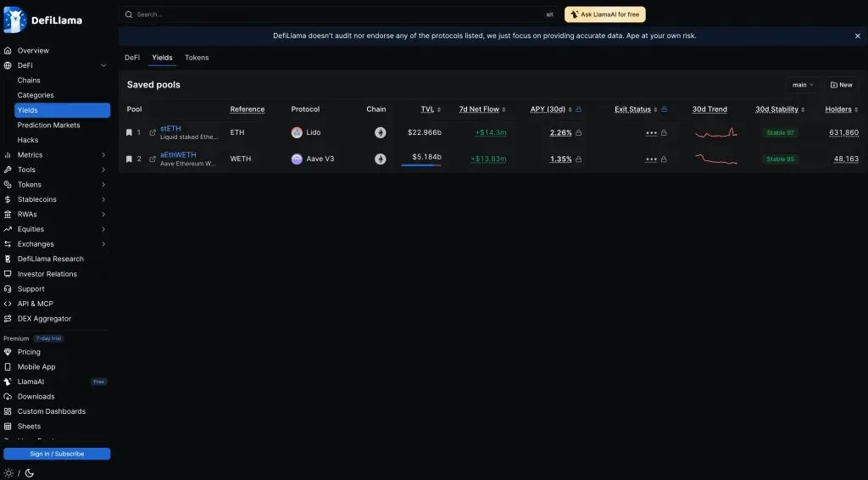
Task: Click the Stable 97 badge
Action: [x=780, y=133]
